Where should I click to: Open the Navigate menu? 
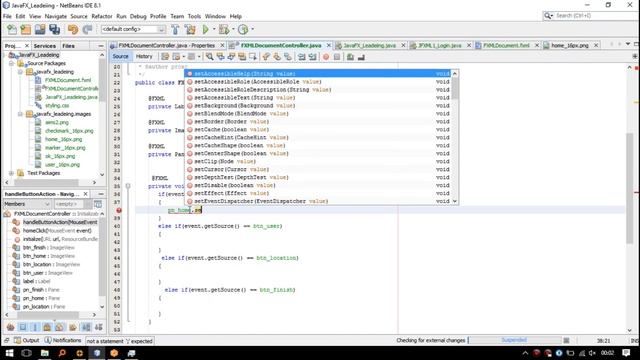pos(56,16)
